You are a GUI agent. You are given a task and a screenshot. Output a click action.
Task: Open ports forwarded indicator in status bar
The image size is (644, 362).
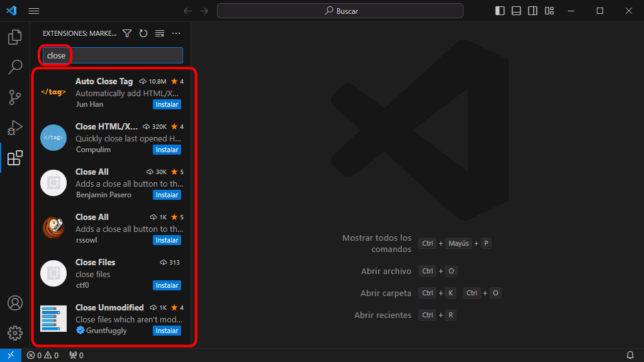[x=76, y=355]
